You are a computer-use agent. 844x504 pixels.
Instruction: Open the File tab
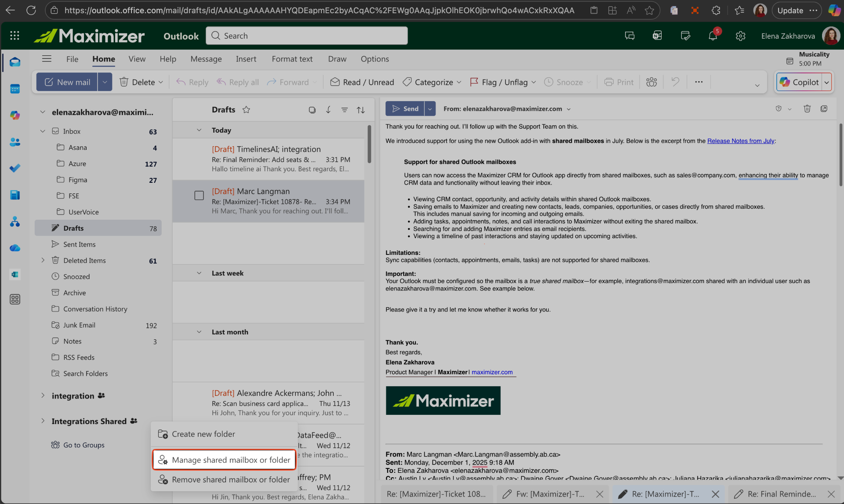(x=72, y=59)
